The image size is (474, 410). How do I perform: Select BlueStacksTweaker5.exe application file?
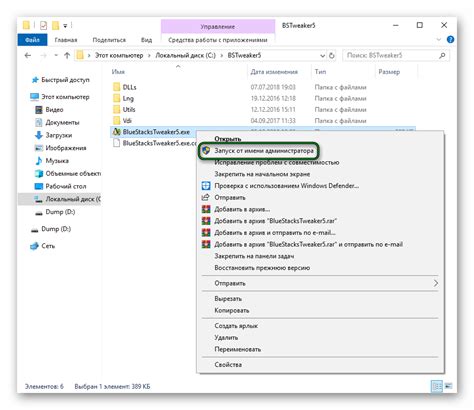pos(156,132)
